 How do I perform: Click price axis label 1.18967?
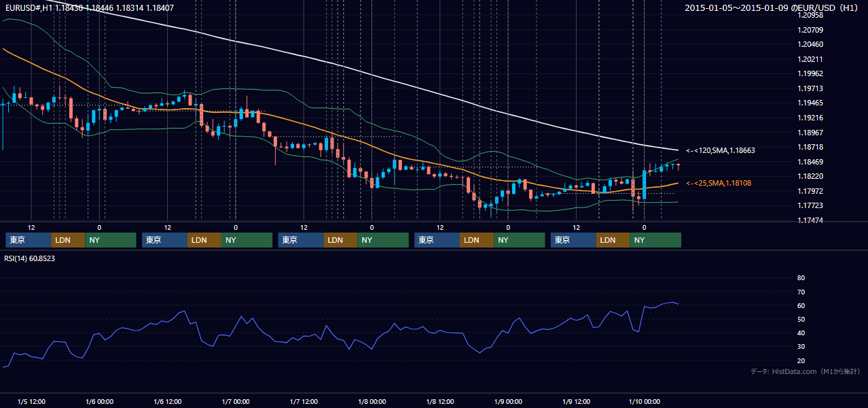(x=810, y=133)
